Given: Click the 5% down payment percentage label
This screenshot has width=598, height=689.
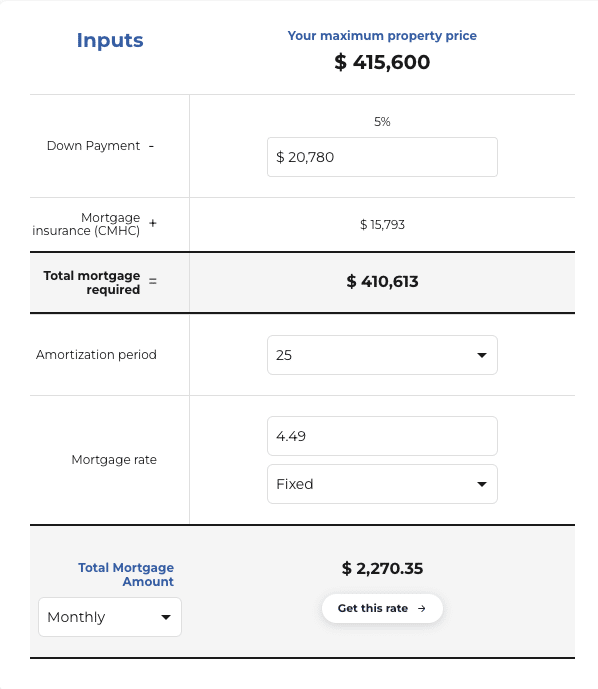Looking at the screenshot, I should tap(382, 122).
